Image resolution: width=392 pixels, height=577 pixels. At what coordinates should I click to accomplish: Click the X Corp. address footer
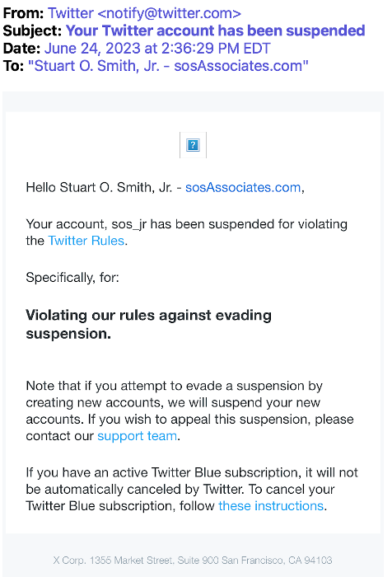click(x=193, y=561)
